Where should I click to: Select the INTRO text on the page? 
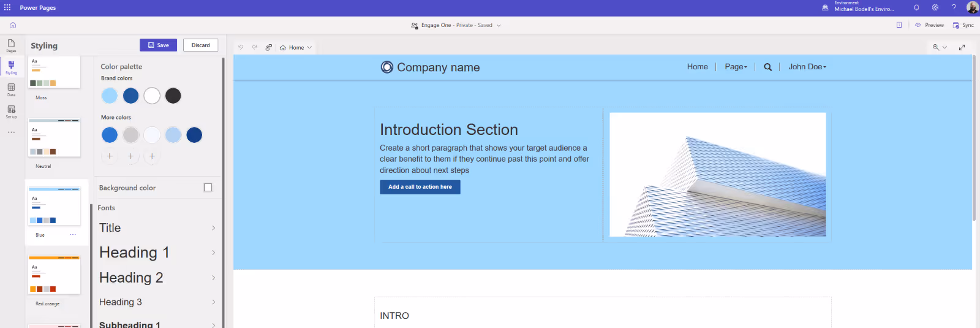[394, 316]
